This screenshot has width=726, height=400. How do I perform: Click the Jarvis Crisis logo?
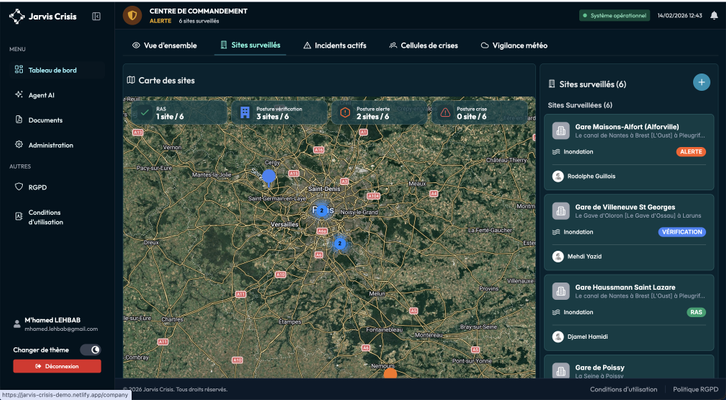17,16
